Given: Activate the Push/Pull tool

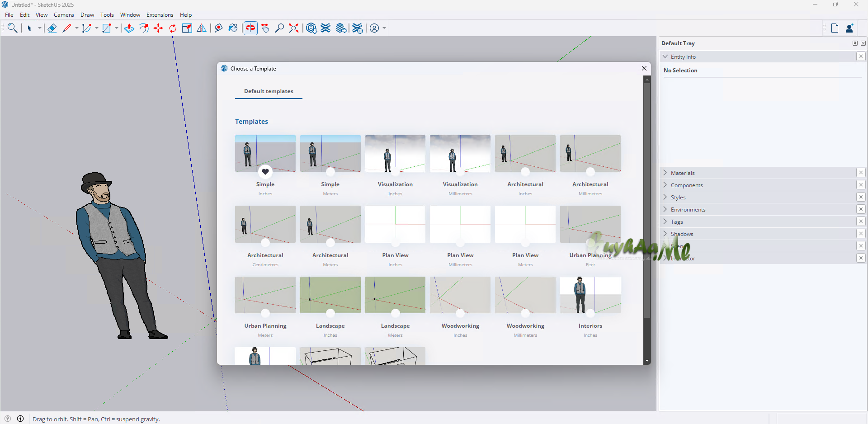Looking at the screenshot, I should [129, 28].
